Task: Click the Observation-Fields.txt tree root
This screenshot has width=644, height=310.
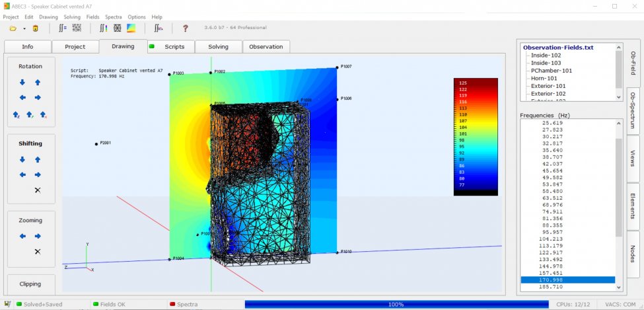Action: click(558, 48)
